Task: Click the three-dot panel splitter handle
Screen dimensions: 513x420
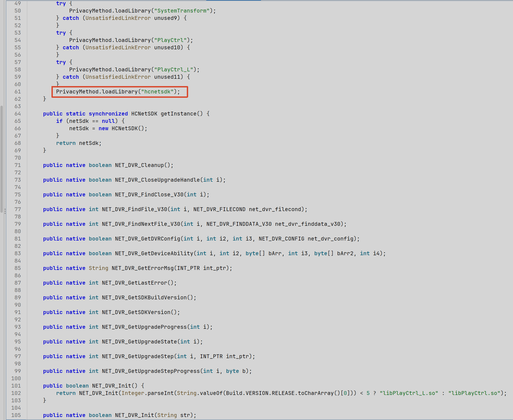Action: [x=5, y=211]
